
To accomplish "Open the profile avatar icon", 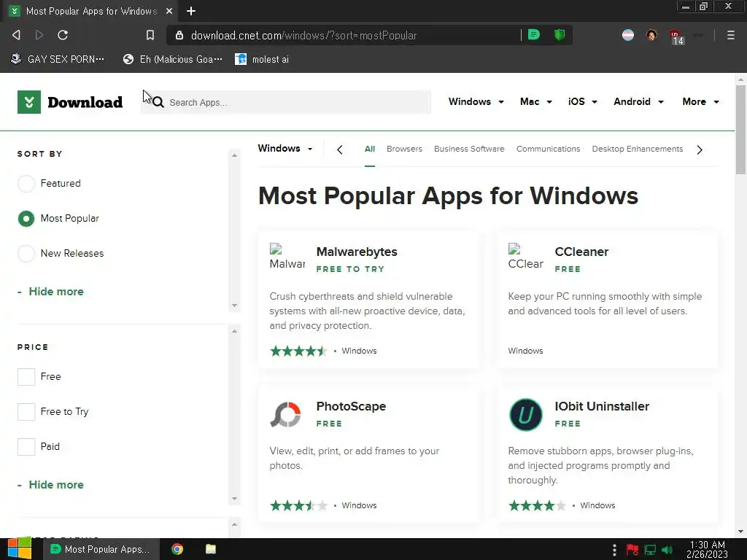I will coord(651,35).
